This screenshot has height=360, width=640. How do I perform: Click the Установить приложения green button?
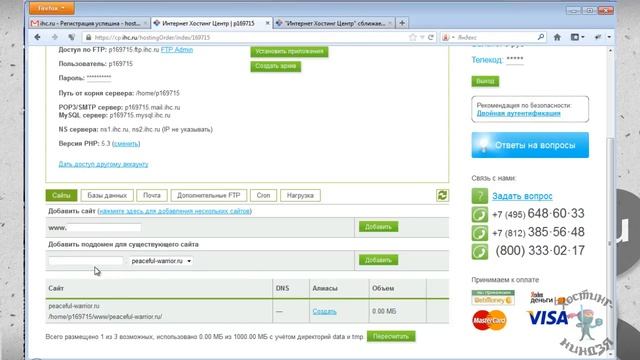(289, 51)
